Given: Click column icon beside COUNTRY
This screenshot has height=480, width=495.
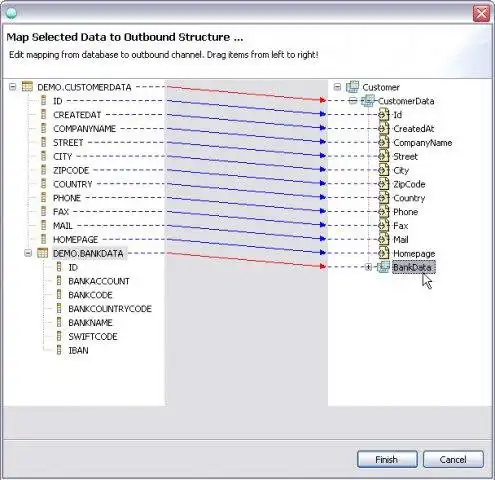Looking at the screenshot, I should click(x=43, y=184).
